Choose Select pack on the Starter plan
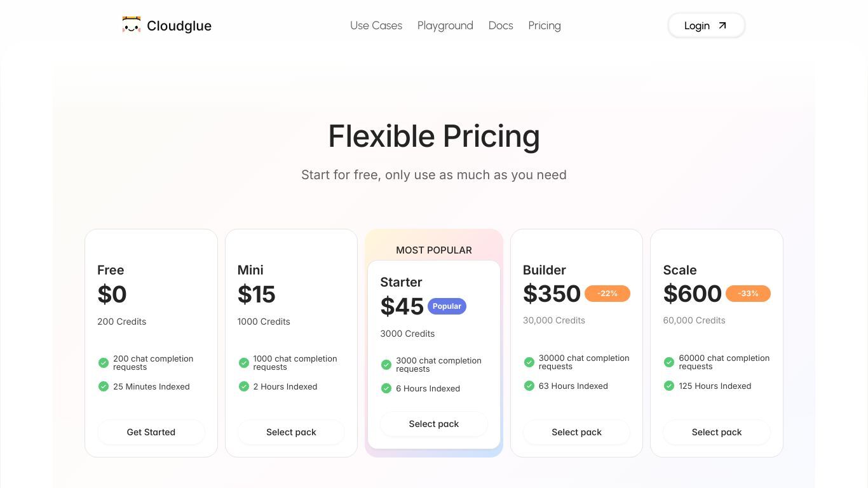Image resolution: width=868 pixels, height=488 pixels. [434, 424]
